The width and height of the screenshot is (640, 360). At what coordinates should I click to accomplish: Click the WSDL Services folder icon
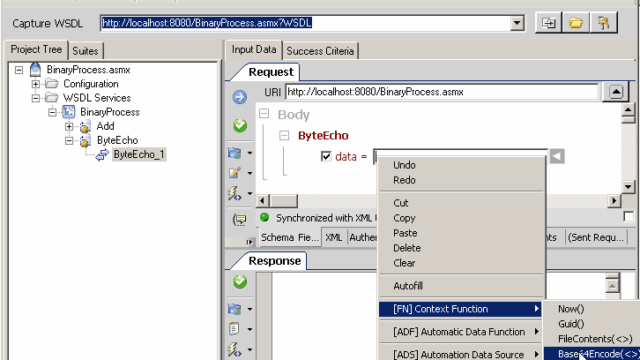click(51, 98)
